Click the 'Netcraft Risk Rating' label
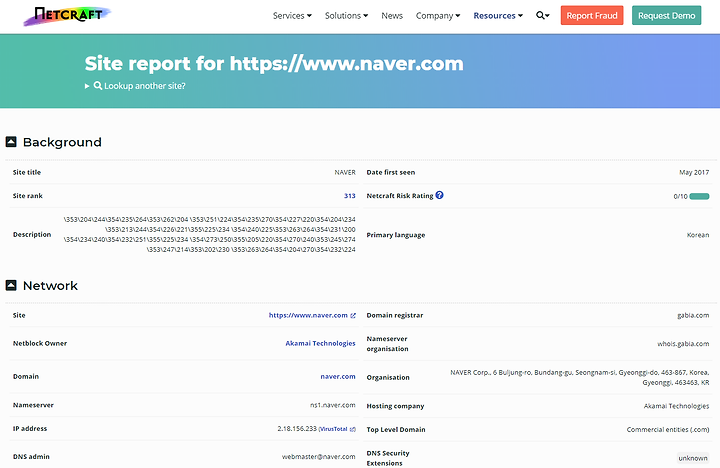720x468 pixels. [399, 196]
